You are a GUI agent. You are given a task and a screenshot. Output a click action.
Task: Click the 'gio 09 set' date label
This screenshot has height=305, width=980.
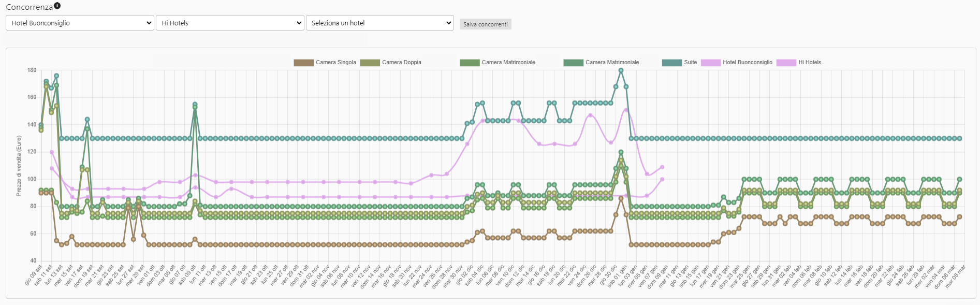(x=35, y=274)
